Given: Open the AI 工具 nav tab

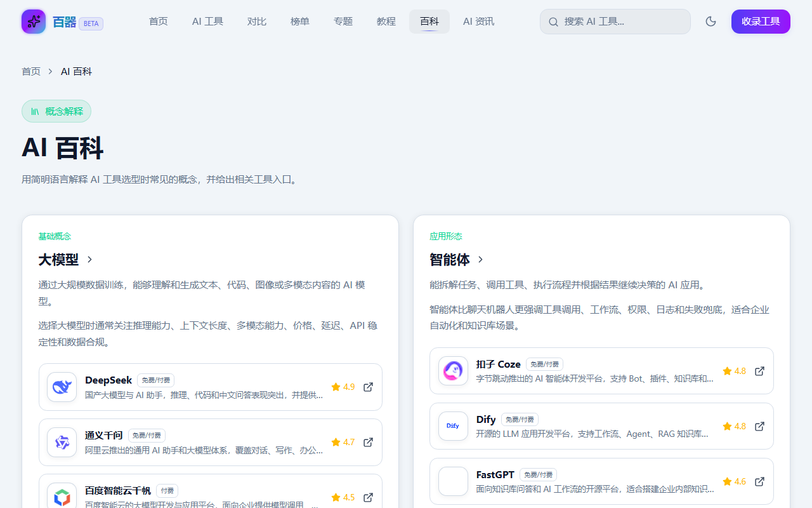Looking at the screenshot, I should coord(207,22).
